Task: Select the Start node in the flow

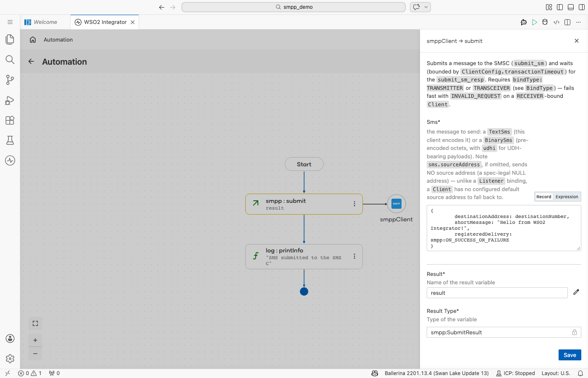Action: point(304,164)
